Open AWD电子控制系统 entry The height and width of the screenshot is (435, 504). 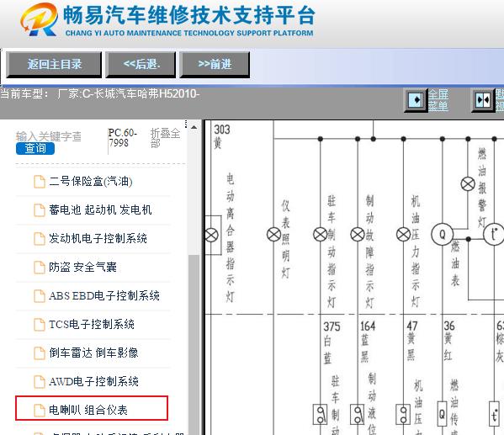click(94, 381)
